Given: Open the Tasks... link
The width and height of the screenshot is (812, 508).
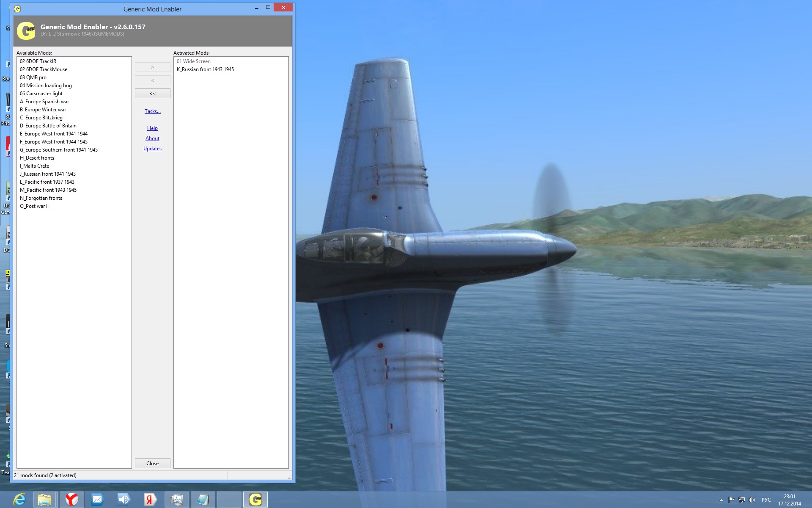Looking at the screenshot, I should (x=152, y=111).
